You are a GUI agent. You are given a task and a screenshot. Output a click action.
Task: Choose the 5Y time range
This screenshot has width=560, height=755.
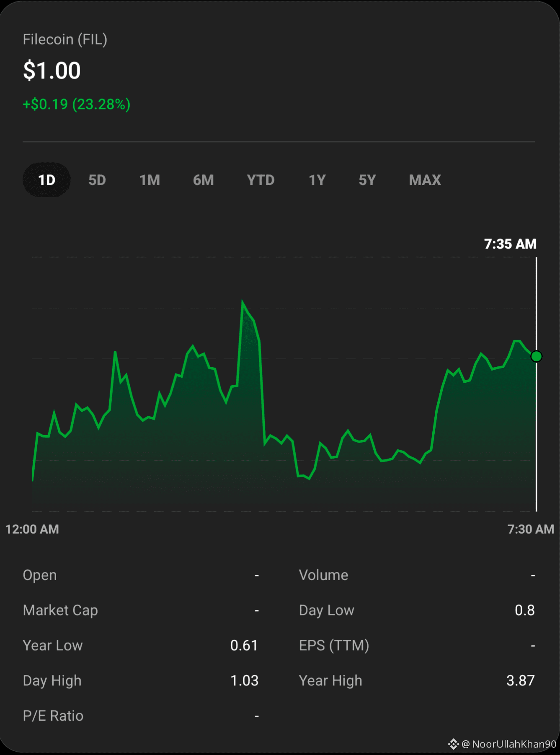tap(367, 180)
